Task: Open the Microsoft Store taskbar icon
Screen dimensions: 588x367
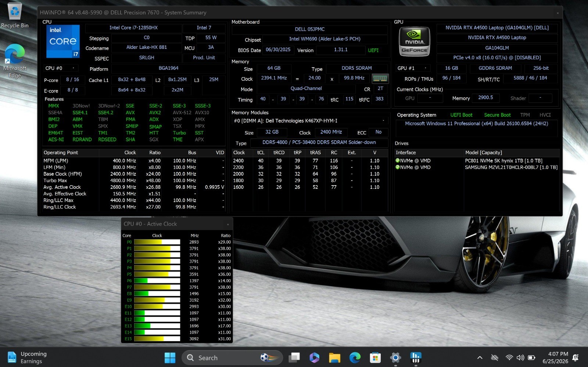Action: [x=375, y=357]
